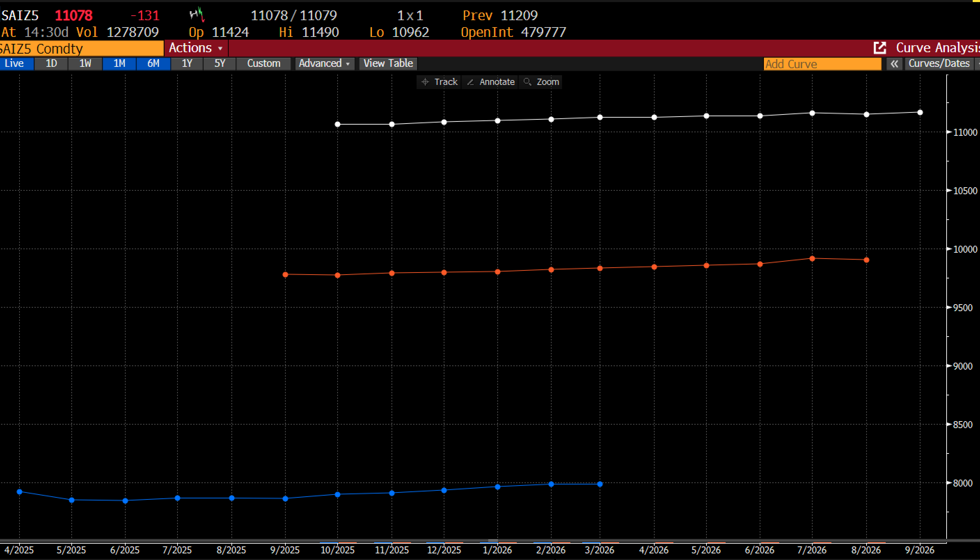The image size is (980, 560).
Task: Open the mini price chart icon in header
Action: click(197, 15)
